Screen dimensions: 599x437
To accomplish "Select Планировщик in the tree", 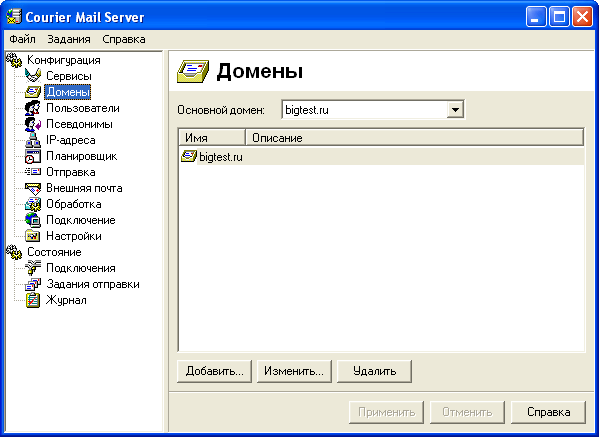I will coord(82,156).
